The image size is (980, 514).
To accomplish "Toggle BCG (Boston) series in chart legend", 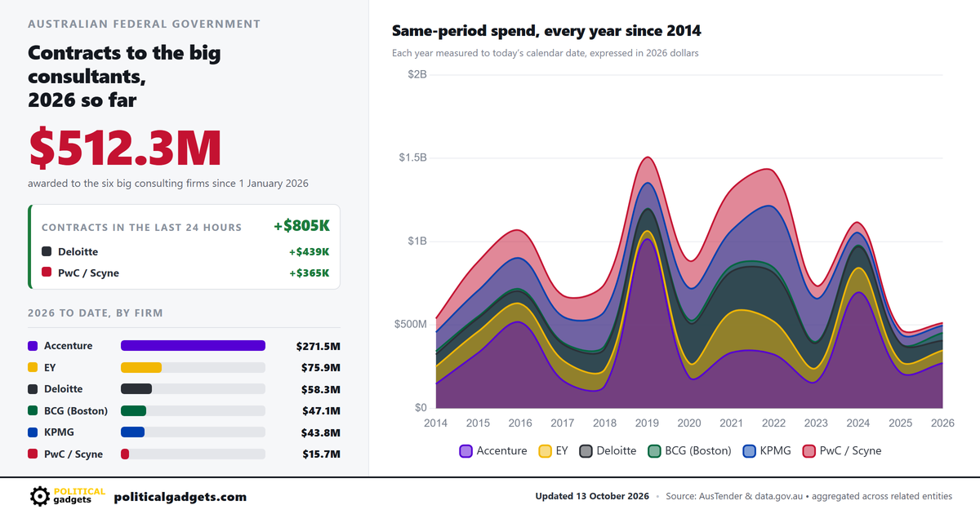I will (689, 450).
